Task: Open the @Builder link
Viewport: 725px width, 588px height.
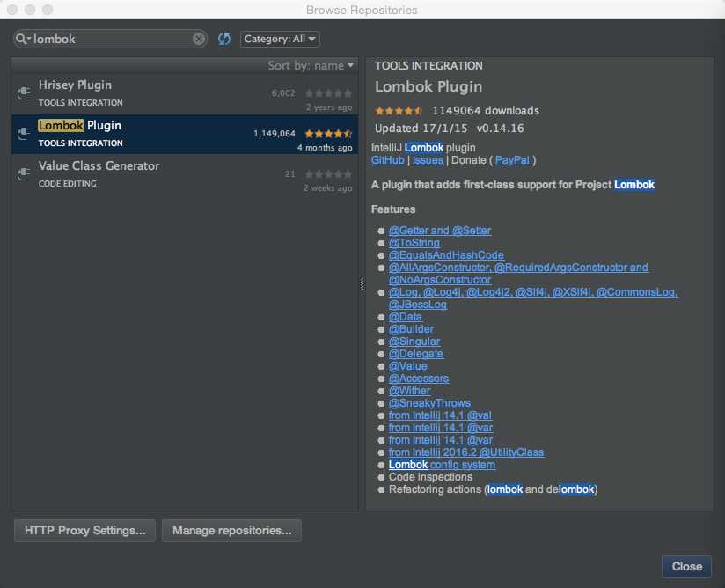Action: click(x=411, y=329)
